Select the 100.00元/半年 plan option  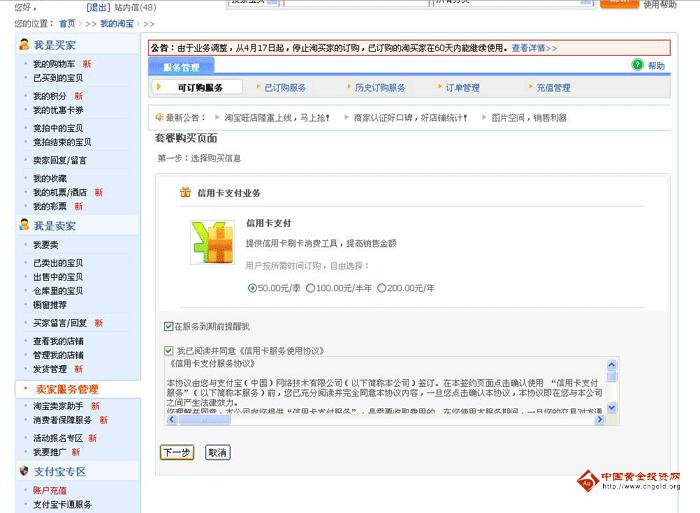310,288
